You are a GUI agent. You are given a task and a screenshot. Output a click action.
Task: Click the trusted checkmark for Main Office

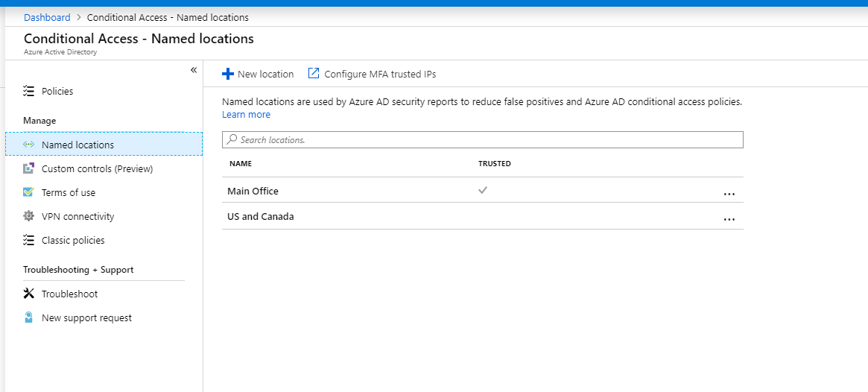483,190
